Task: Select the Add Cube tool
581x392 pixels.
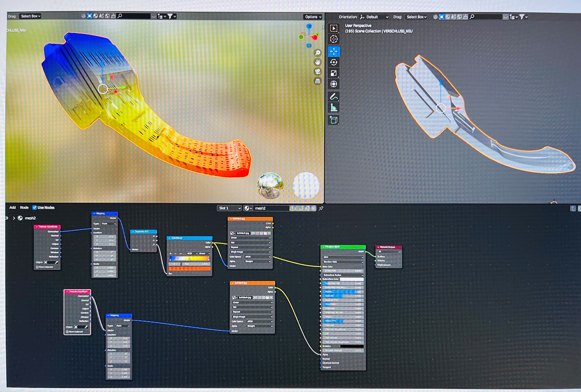Action: click(334, 120)
